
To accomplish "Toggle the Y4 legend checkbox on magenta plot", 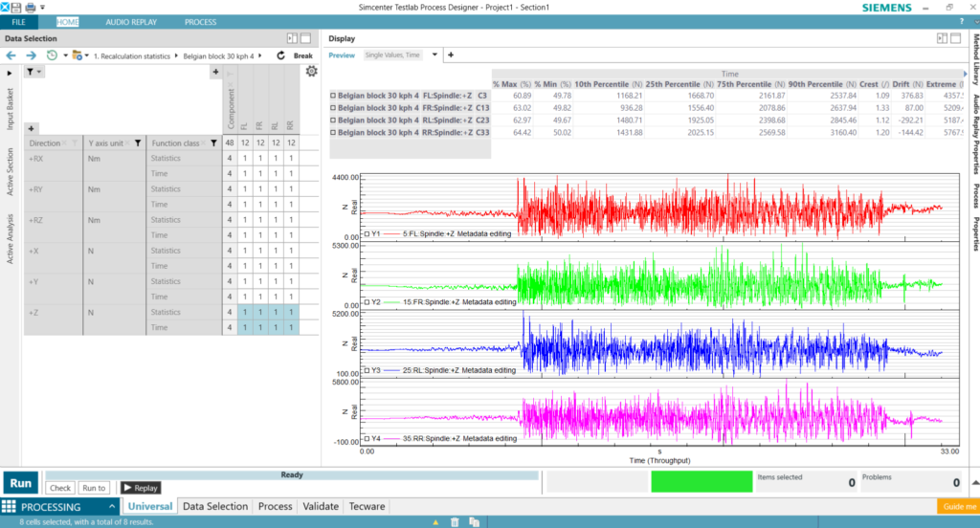I will click(x=366, y=439).
